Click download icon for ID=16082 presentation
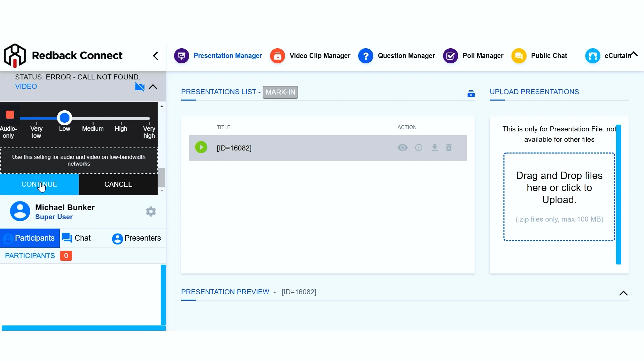The height and width of the screenshot is (362, 644). click(x=435, y=148)
